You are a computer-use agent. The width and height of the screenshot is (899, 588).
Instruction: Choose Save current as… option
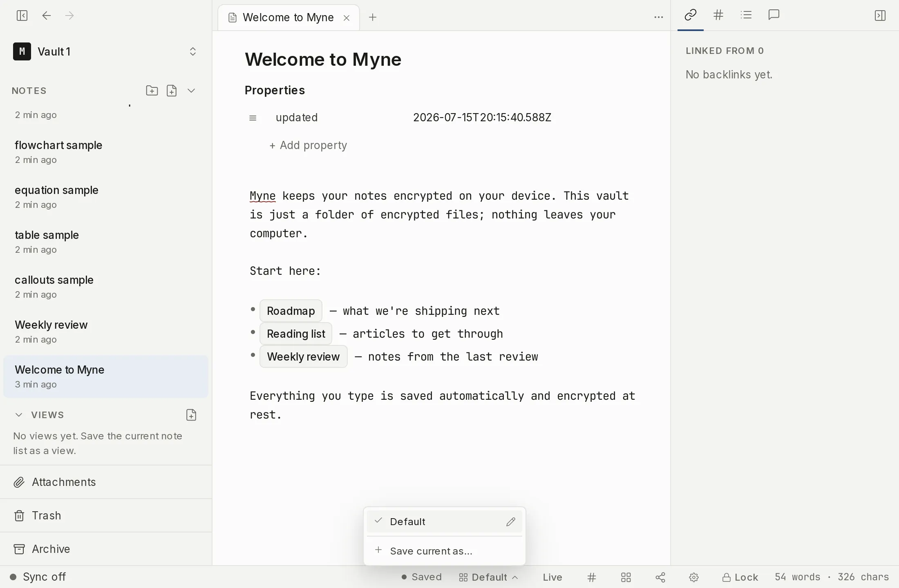[445, 551]
